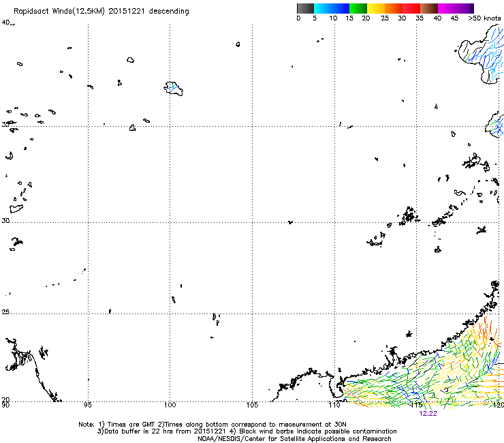Click the 'Rapidscat Winds(12.5KM)' title text
Viewport: 504px width, 443px height.
59,12
